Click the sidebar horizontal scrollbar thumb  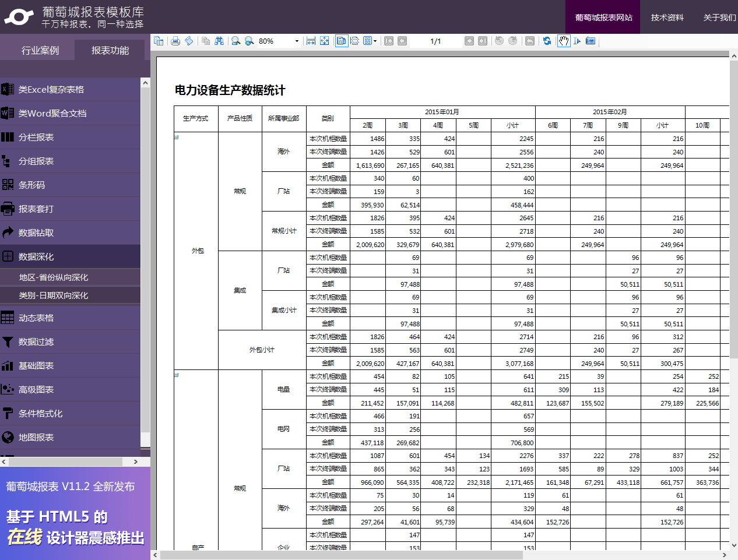(65, 462)
